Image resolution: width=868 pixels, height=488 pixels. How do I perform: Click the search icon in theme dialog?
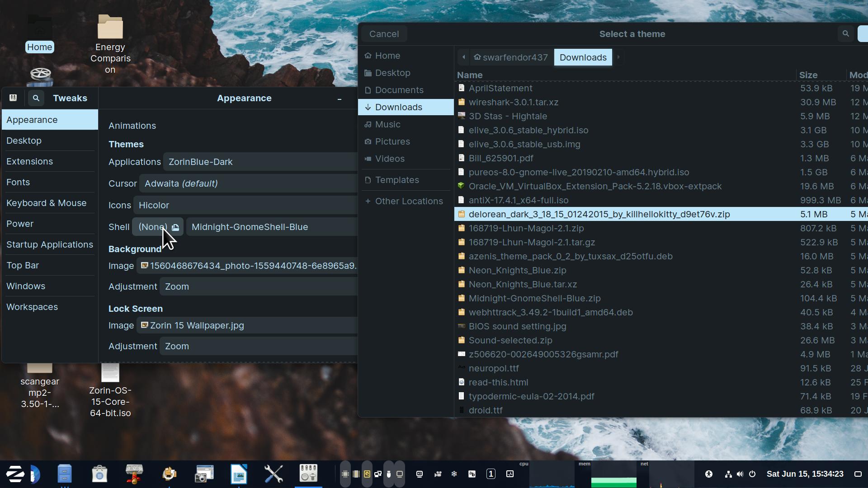845,34
